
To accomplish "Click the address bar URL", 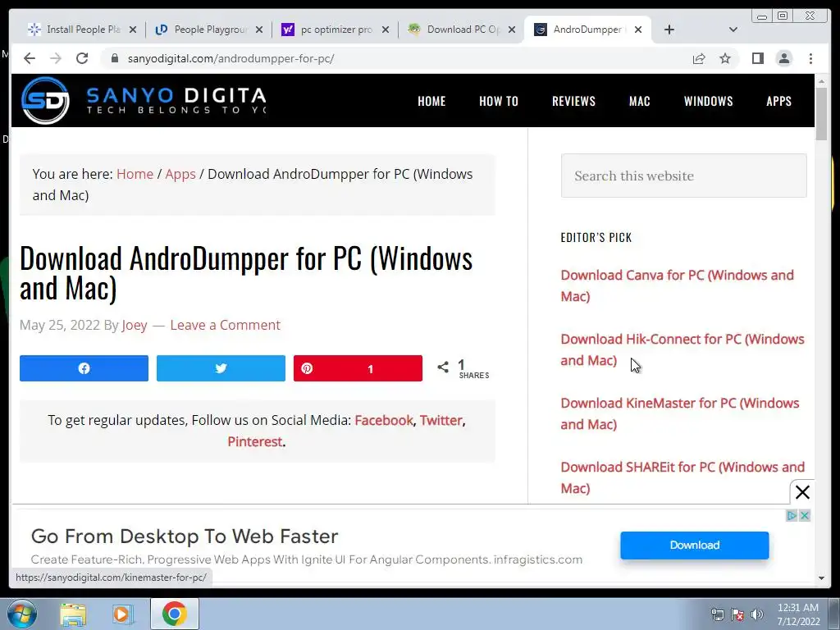I will tap(231, 58).
